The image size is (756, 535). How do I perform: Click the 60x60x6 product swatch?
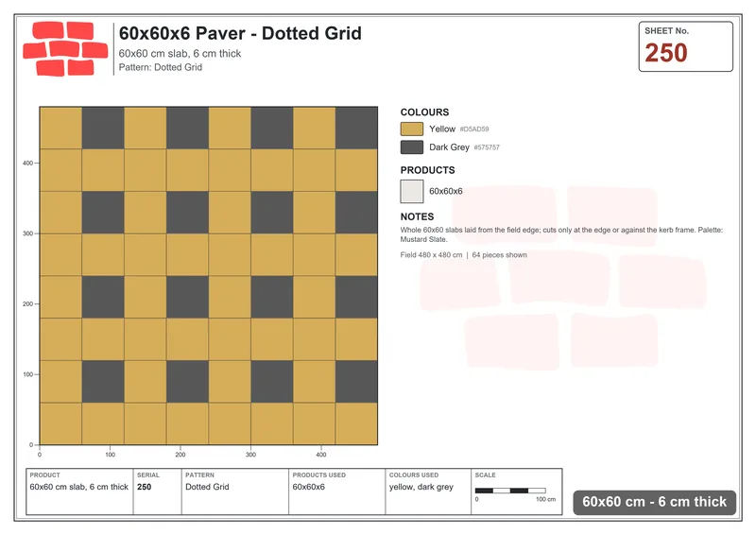[x=412, y=192]
